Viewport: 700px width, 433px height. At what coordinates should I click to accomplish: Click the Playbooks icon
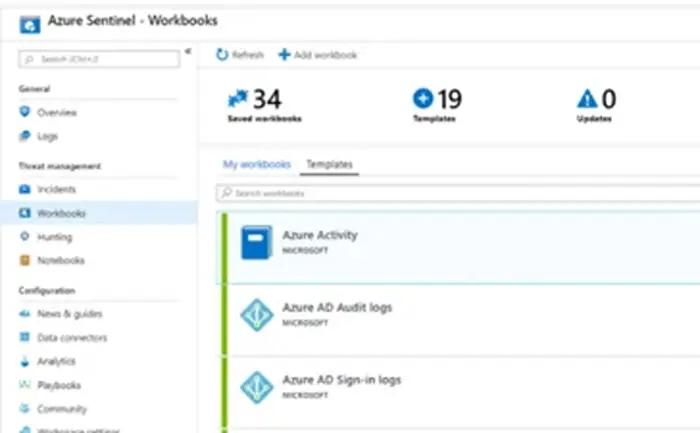pos(25,384)
